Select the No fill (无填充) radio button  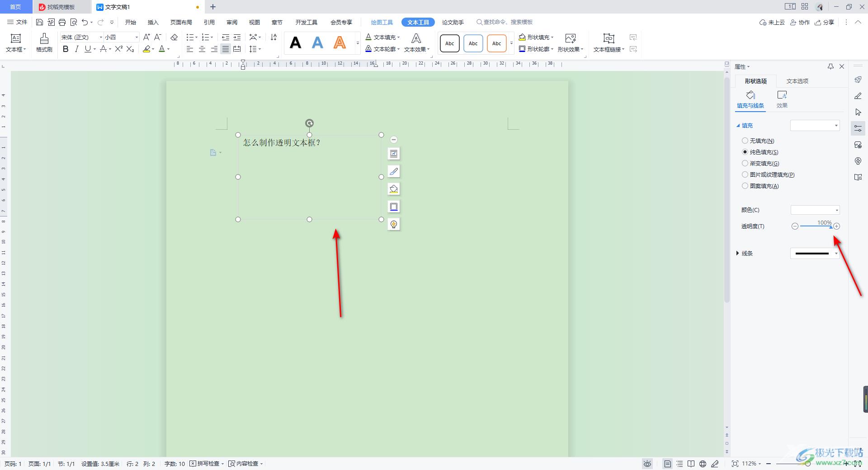[745, 141]
